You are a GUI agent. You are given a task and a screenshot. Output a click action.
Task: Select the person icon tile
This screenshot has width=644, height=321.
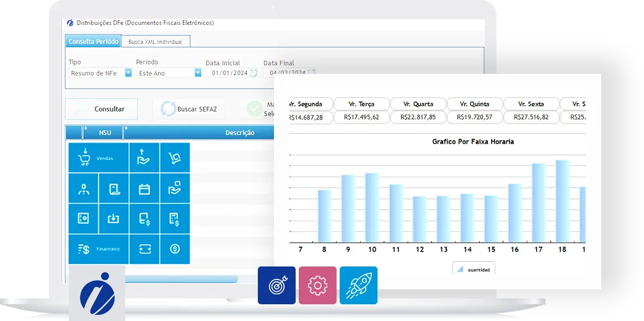[84, 188]
